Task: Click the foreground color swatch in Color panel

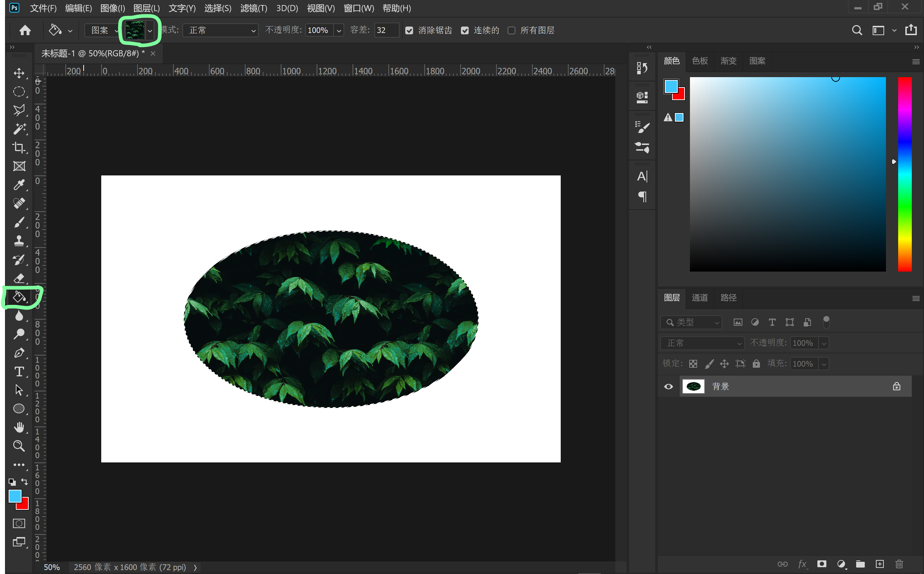Action: click(x=671, y=86)
